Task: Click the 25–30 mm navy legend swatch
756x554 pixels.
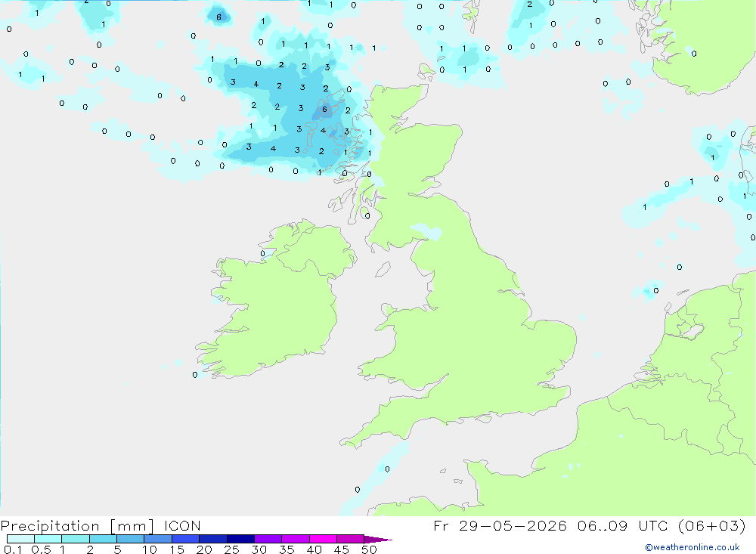Action: coord(240,539)
